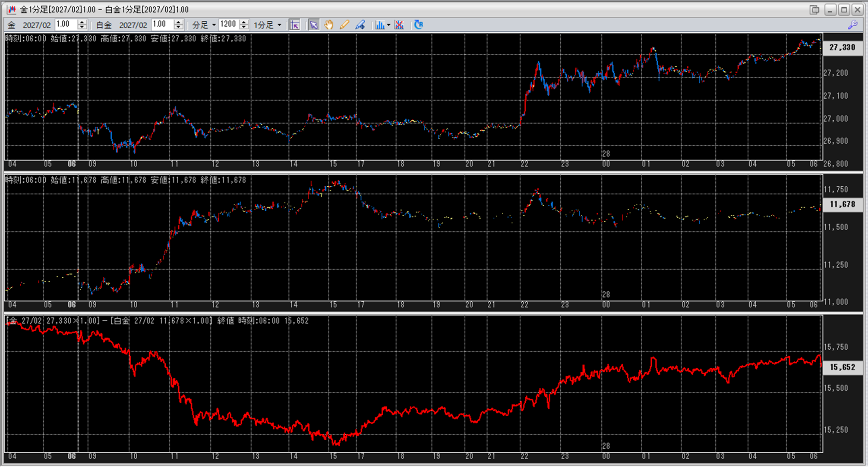Click the delete indicators chart icon
Viewport: 868px width, 467px height.
[399, 25]
